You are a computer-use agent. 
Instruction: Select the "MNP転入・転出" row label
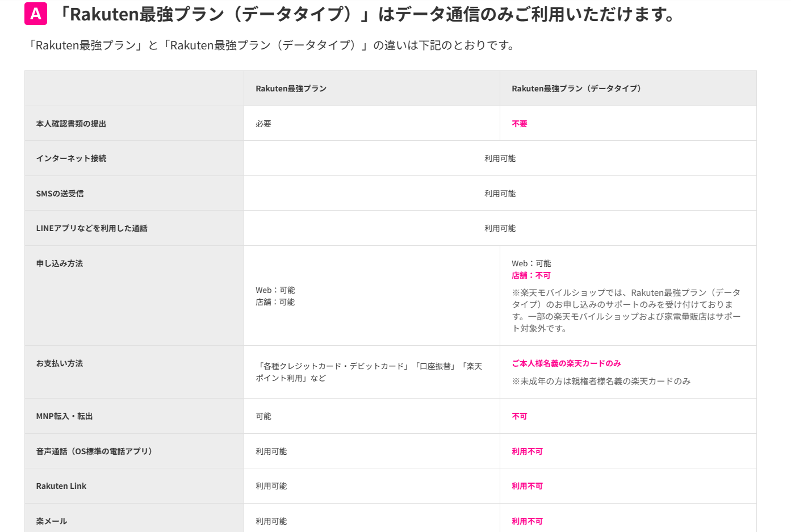[x=64, y=416]
